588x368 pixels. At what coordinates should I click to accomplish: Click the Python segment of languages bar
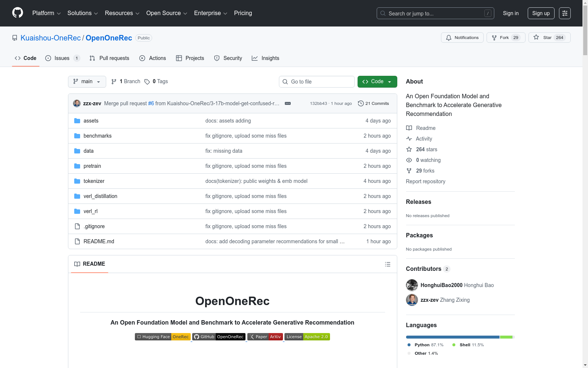(x=453, y=337)
